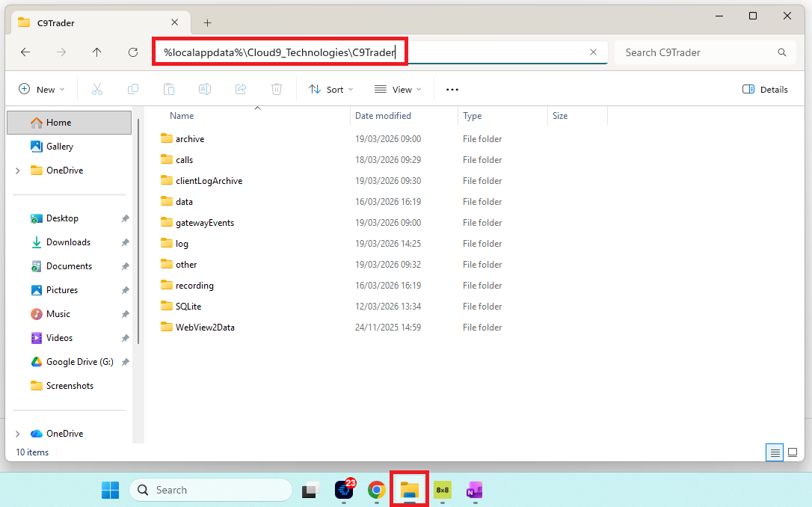
Task: Click the pin icon beside Downloads
Action: pos(126,242)
